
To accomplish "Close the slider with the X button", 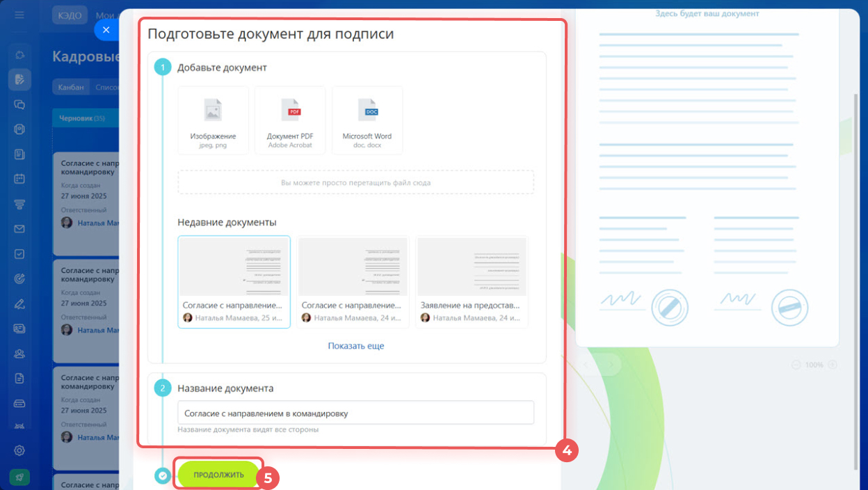I will (x=106, y=29).
